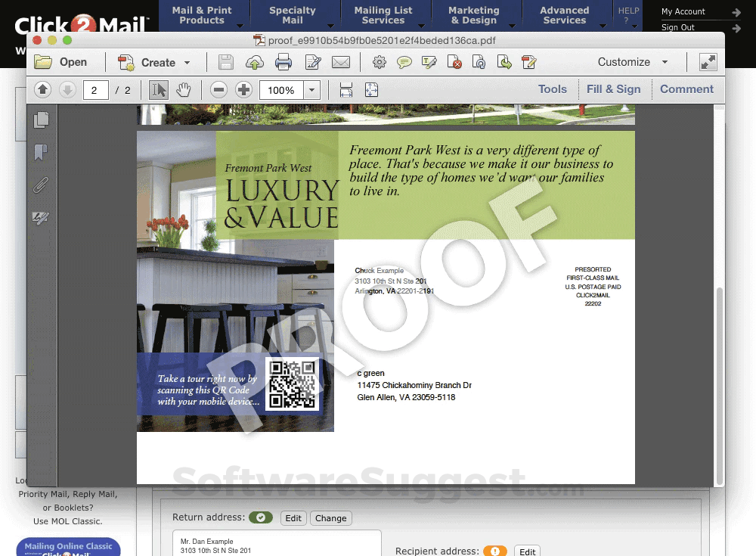Open the Marketing & Design menu
This screenshot has height=556, width=756.
point(475,15)
